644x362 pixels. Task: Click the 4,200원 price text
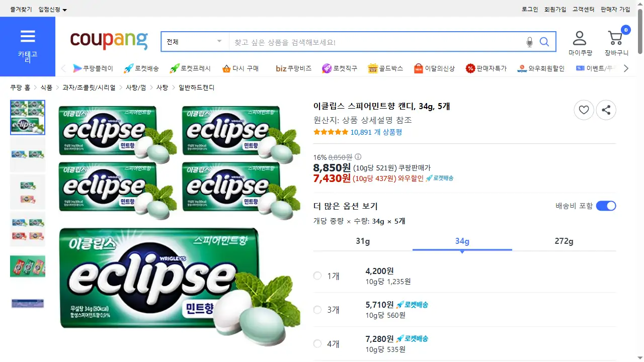click(x=379, y=271)
